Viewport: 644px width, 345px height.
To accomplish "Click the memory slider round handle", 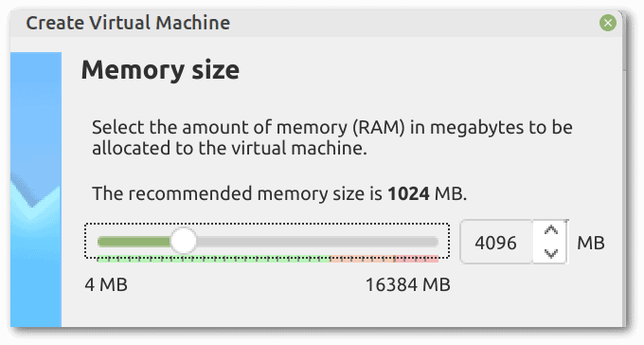I will pyautogui.click(x=183, y=242).
